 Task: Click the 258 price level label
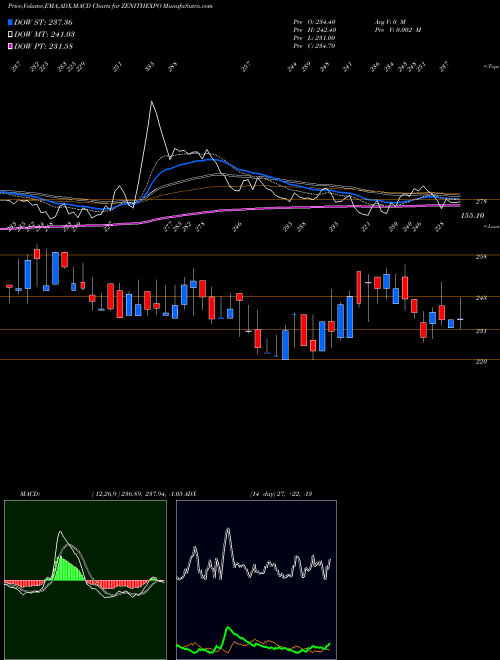point(481,257)
